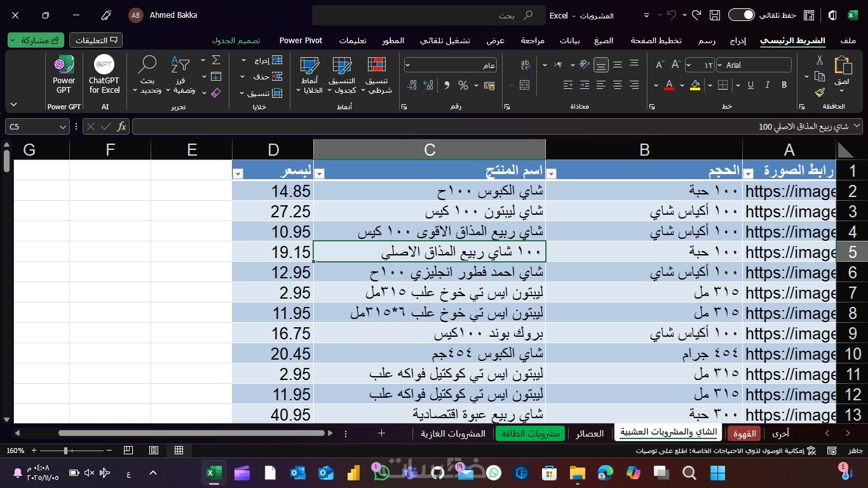868x488 pixels.
Task: Adjust the zoom slider in status bar
Action: click(66, 451)
